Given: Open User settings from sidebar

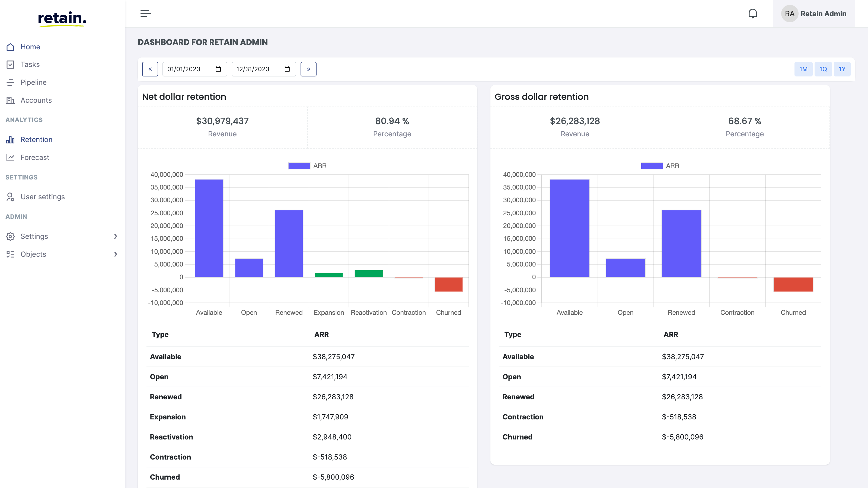Looking at the screenshot, I should point(43,196).
